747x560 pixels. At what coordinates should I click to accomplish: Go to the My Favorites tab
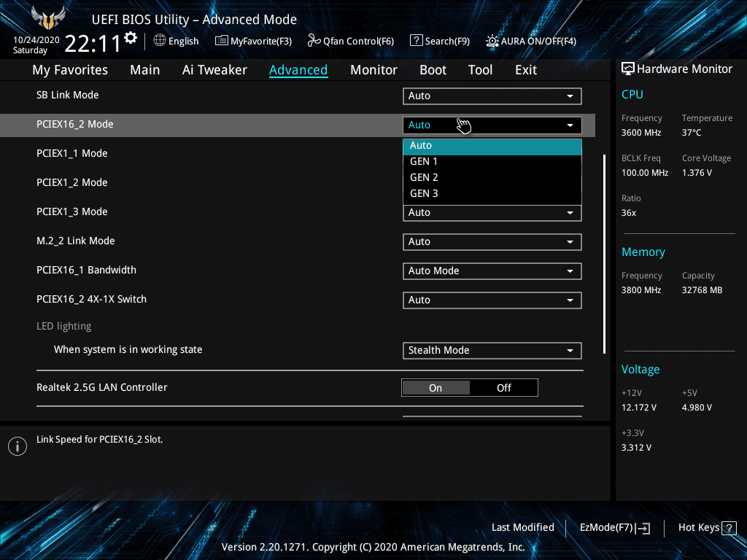point(70,70)
